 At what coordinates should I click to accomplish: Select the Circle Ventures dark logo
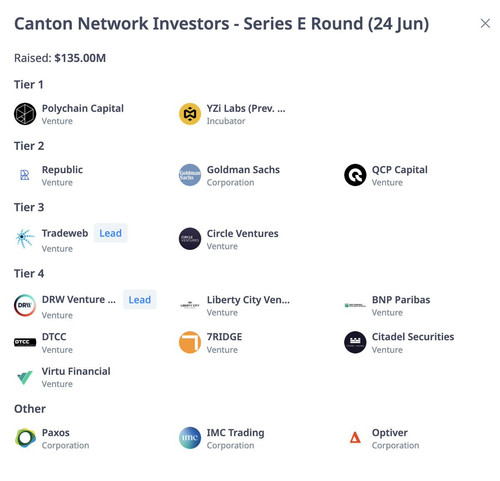click(x=190, y=239)
